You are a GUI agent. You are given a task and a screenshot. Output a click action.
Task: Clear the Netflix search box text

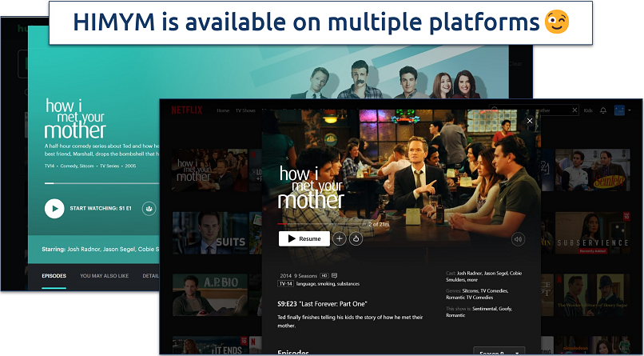pyautogui.click(x=575, y=110)
